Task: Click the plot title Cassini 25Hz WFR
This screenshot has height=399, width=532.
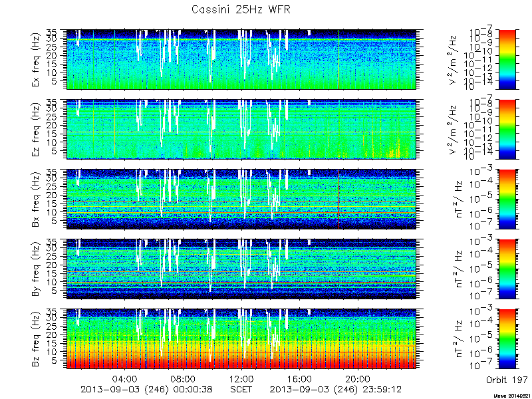Action: pyautogui.click(x=241, y=9)
